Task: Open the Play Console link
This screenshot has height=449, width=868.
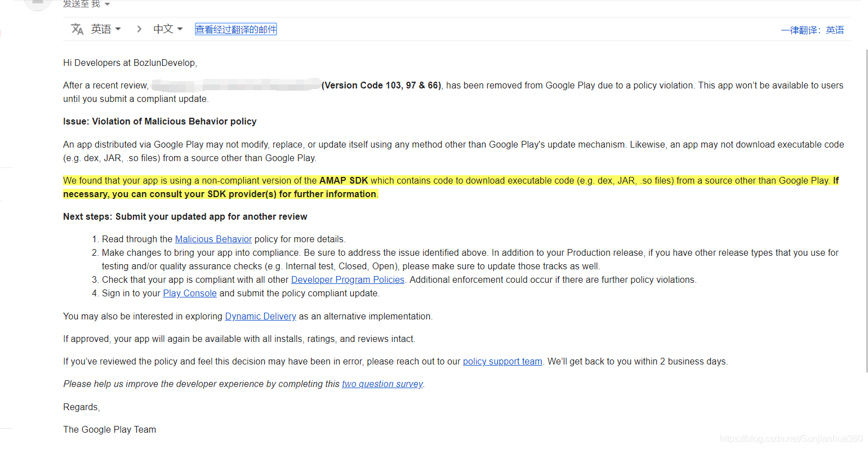Action: click(190, 293)
